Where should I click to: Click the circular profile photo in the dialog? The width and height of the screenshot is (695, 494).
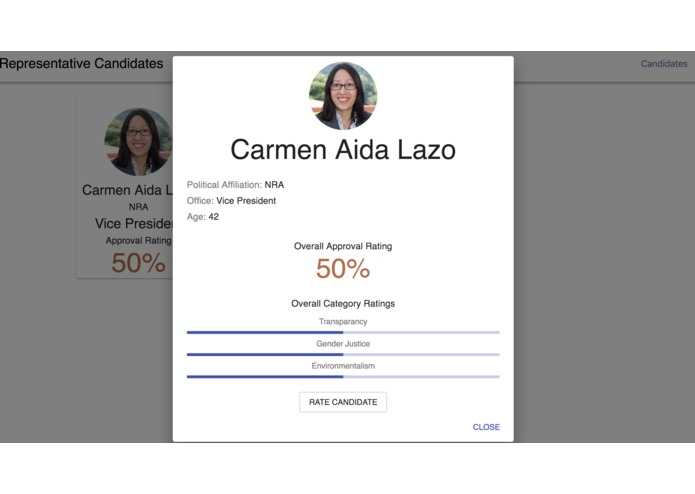pos(343,95)
